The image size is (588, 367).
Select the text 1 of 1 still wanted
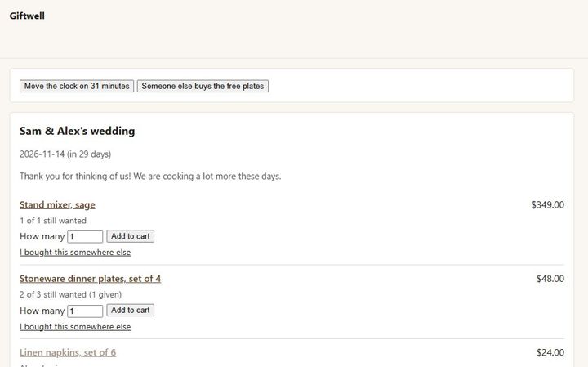[x=53, y=221]
